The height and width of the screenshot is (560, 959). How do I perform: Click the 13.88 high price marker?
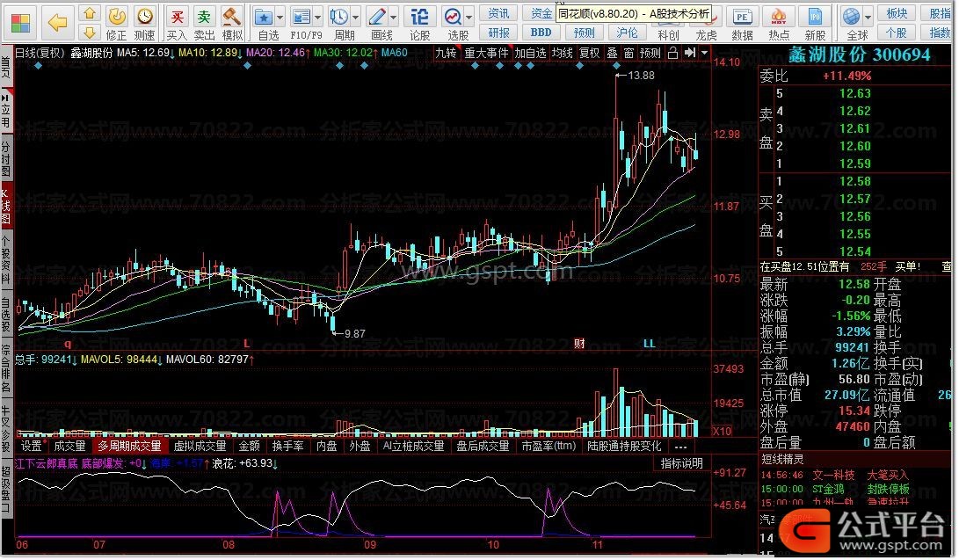point(641,76)
